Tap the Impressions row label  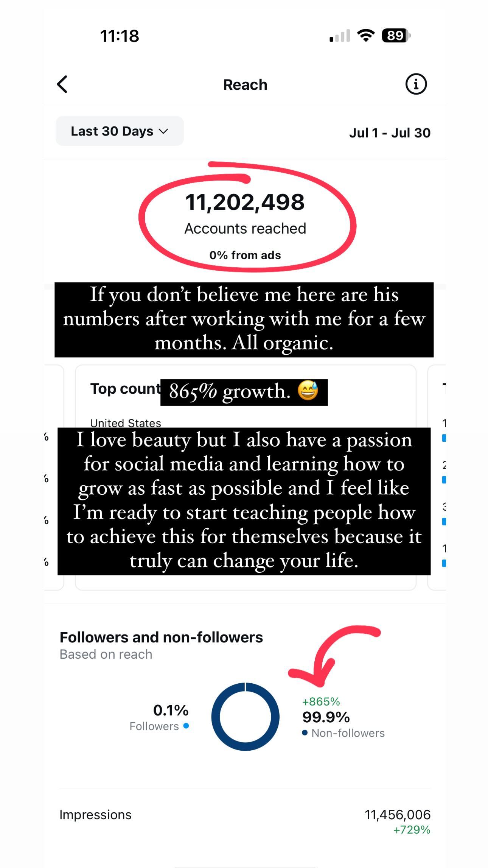[95, 815]
